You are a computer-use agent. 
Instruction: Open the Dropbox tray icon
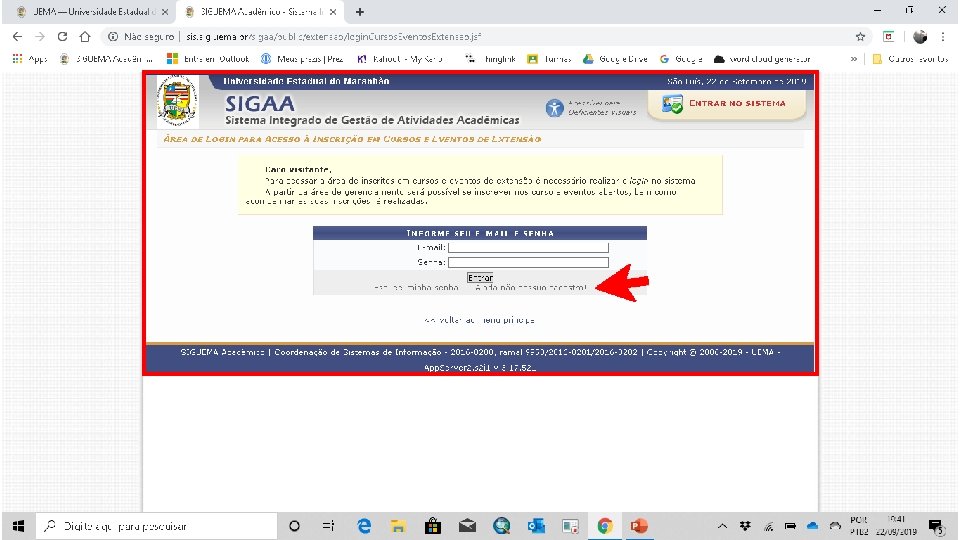(x=745, y=526)
